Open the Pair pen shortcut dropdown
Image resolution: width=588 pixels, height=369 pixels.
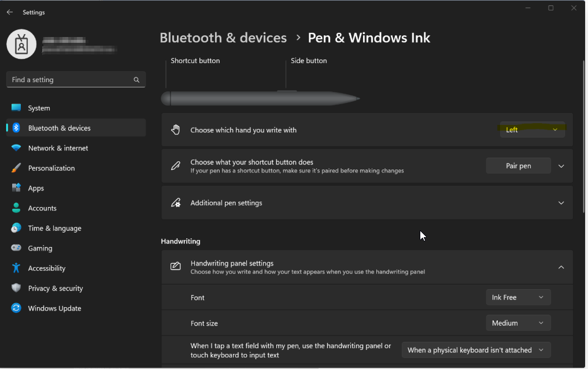(518, 166)
